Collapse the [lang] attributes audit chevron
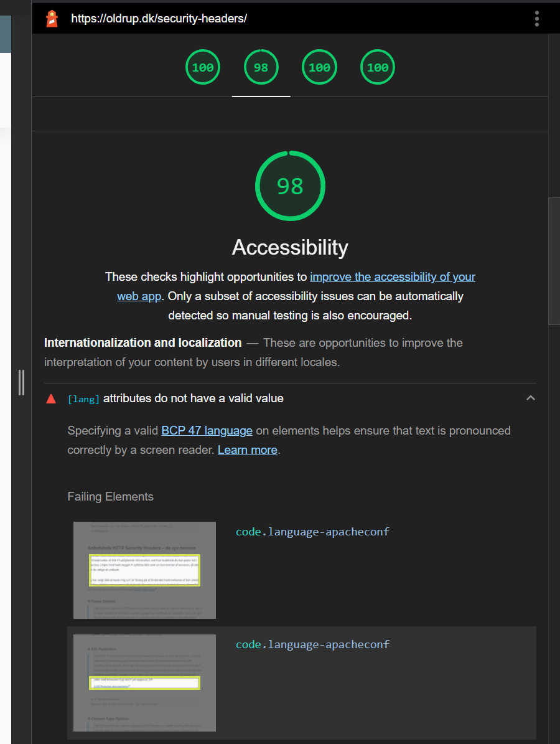 click(531, 398)
